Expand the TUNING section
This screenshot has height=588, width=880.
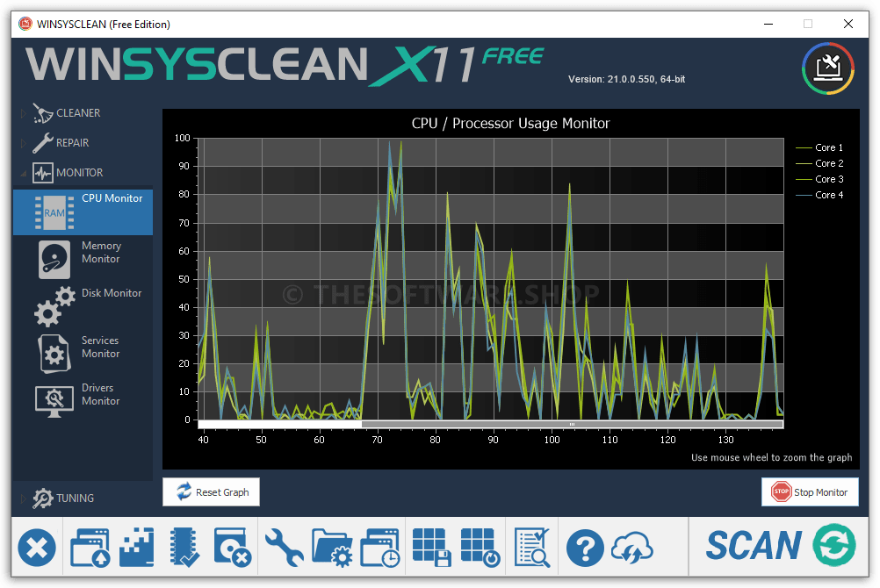[x=23, y=498]
